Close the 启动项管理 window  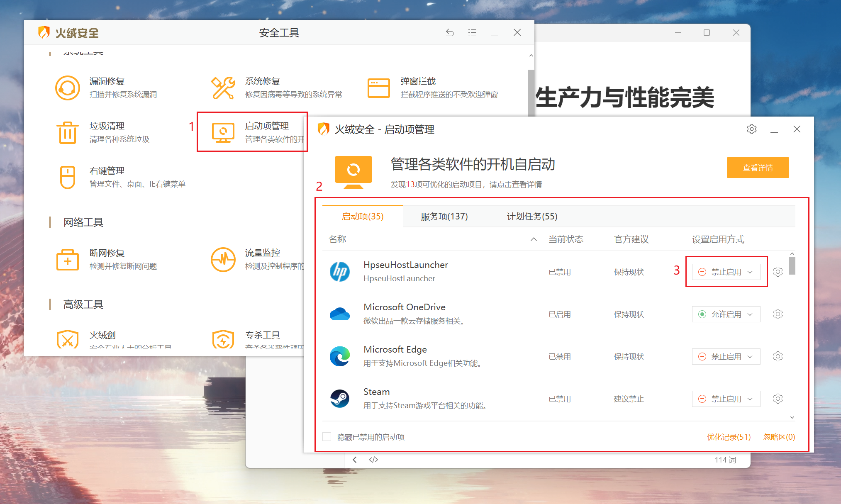[797, 129]
